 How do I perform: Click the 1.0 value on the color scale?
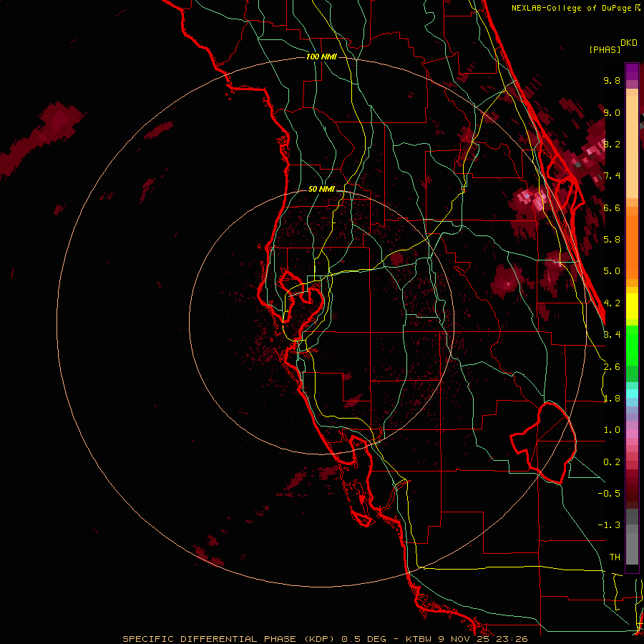point(612,430)
